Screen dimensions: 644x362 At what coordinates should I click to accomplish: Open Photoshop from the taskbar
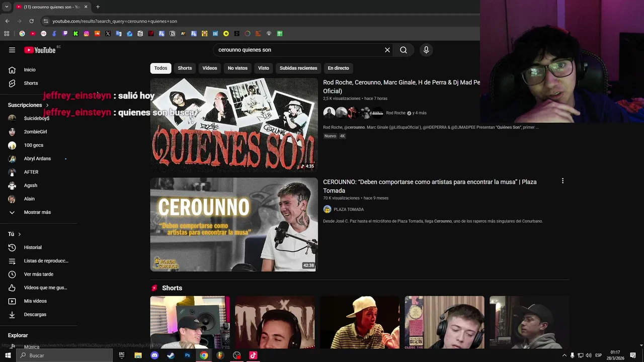coord(187,355)
